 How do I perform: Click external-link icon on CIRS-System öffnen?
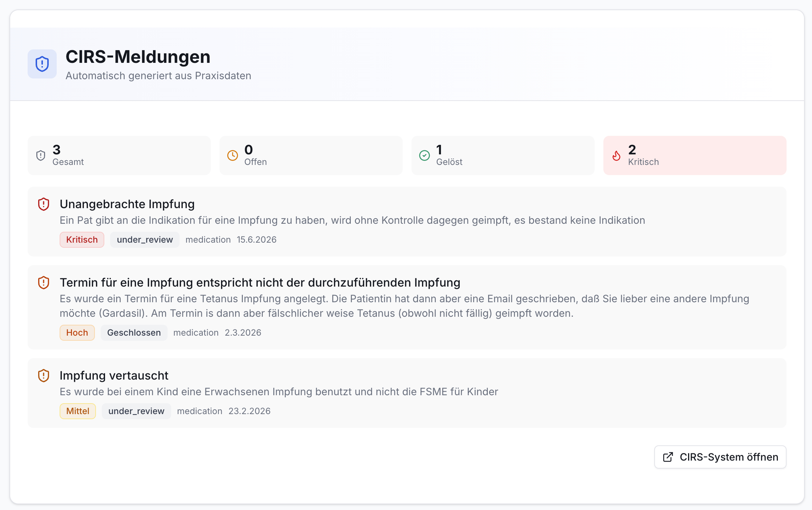(x=668, y=457)
